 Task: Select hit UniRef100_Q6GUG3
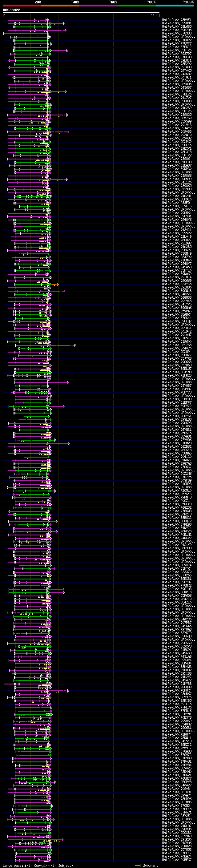[177, 298]
